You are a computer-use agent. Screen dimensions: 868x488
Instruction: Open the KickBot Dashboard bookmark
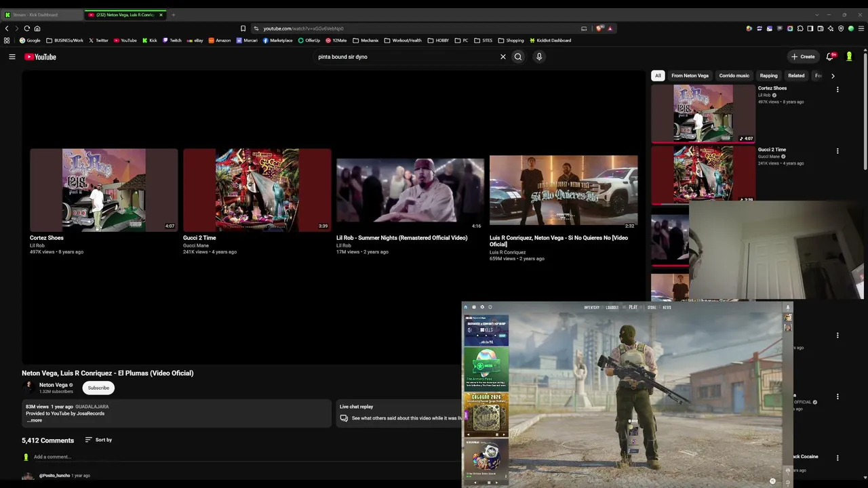coord(550,41)
